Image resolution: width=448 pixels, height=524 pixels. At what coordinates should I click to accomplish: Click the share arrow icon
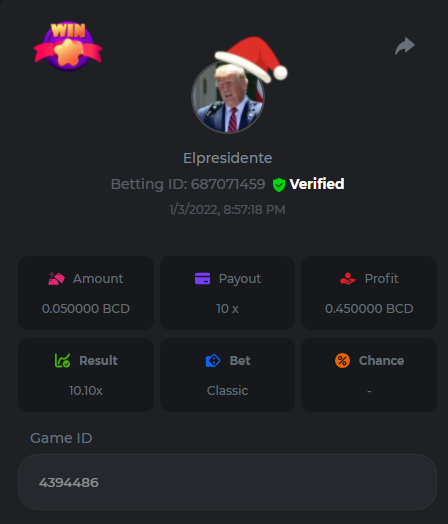click(x=405, y=45)
